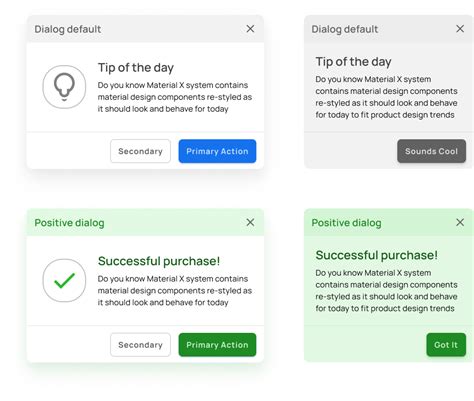Close the left Positive dialog
This screenshot has height=401, width=474.
click(250, 222)
